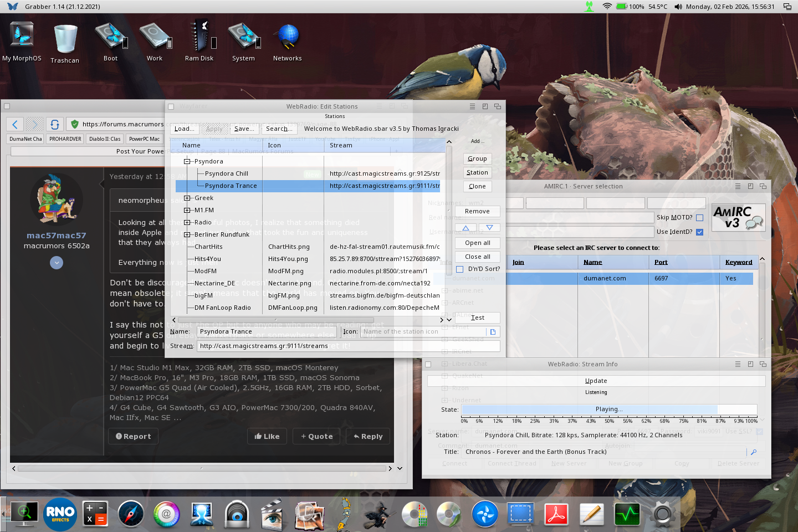Screen dimensions: 798x532
Task: Click the browser page horizontal scrollbar
Action: tap(202, 468)
